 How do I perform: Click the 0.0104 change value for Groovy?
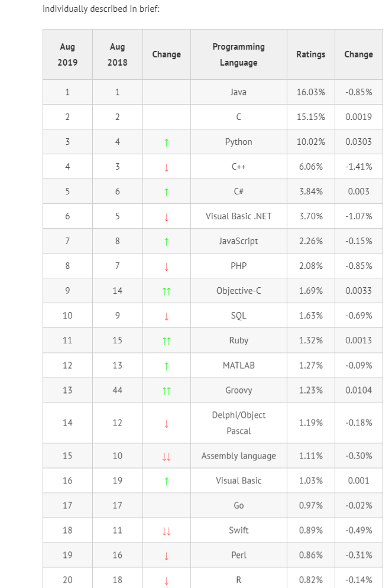pyautogui.click(x=359, y=390)
